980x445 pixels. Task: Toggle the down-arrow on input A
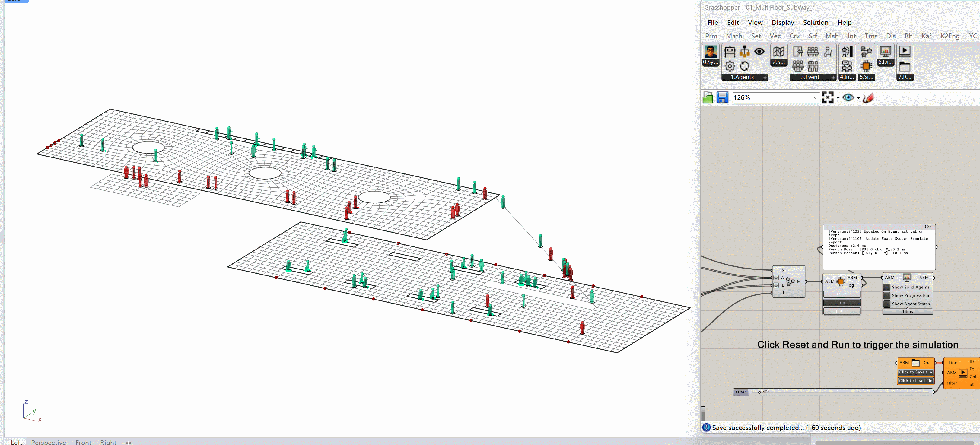click(776, 278)
